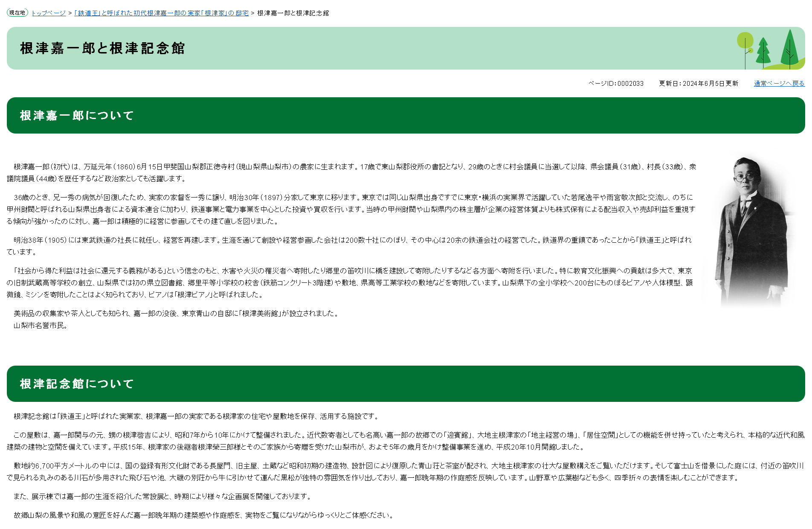The width and height of the screenshot is (812, 529).
Task: Click the paragraph starting また、展示棟では
Action: [x=163, y=497]
